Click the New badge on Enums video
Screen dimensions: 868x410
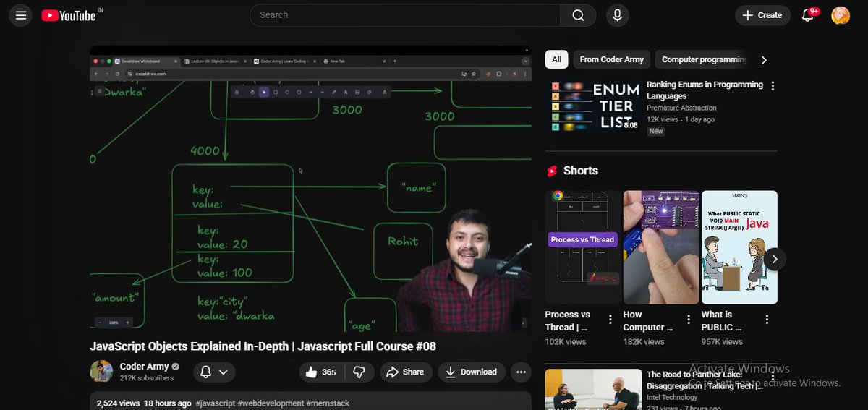click(x=656, y=131)
